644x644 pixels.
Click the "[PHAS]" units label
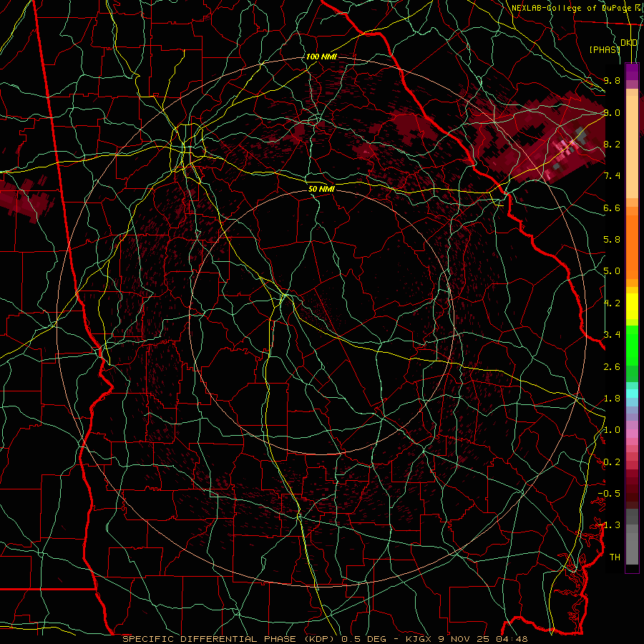click(x=605, y=49)
